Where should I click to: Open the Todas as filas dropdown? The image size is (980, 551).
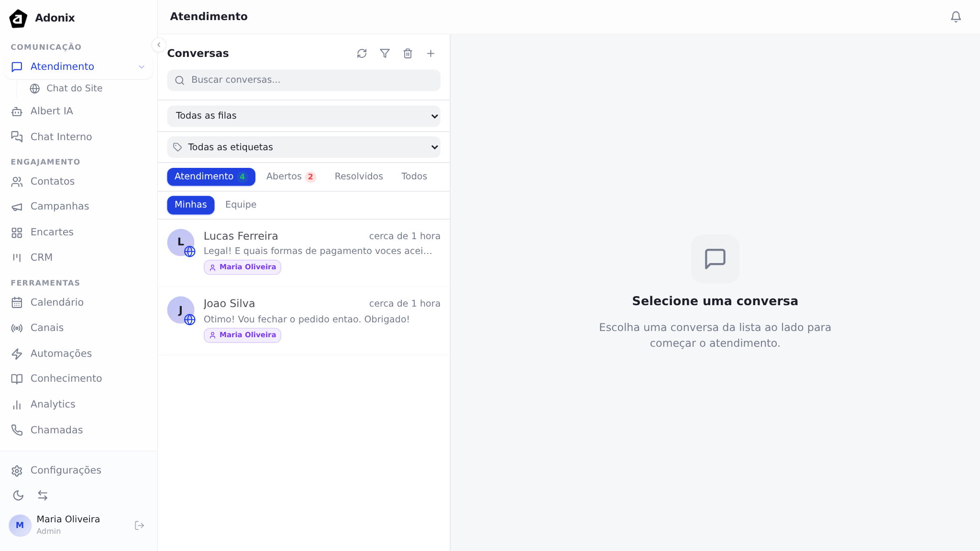point(303,116)
